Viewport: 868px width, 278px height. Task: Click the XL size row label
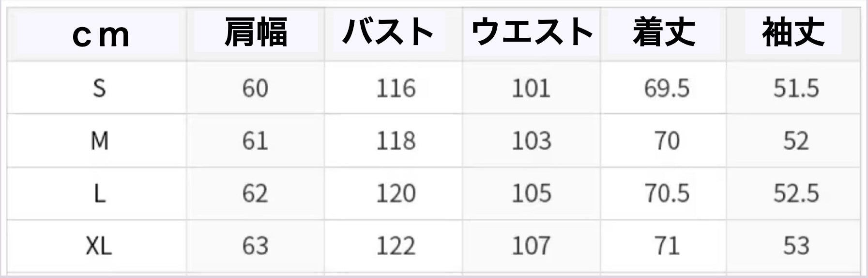click(x=99, y=246)
